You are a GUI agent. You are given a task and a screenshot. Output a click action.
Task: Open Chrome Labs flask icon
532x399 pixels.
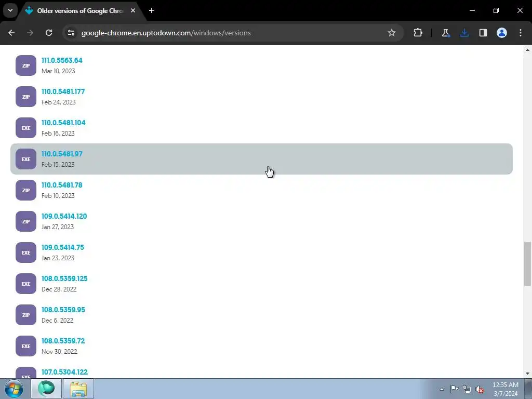(445, 33)
